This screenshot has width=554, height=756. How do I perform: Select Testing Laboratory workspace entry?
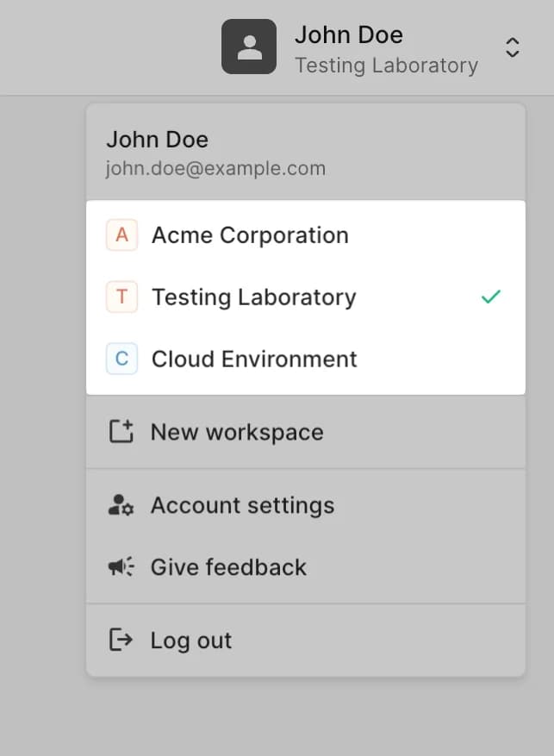click(x=305, y=297)
